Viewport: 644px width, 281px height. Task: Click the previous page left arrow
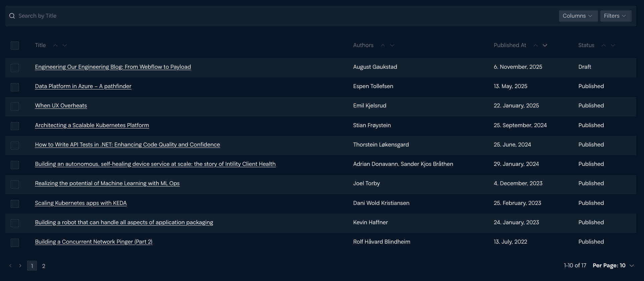tap(10, 266)
